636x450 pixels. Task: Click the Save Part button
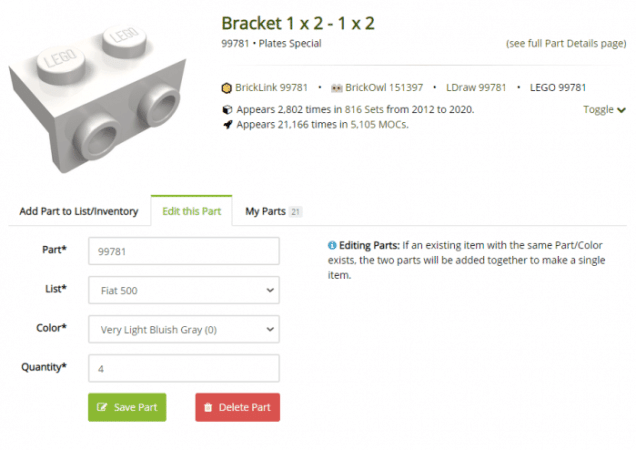(127, 407)
